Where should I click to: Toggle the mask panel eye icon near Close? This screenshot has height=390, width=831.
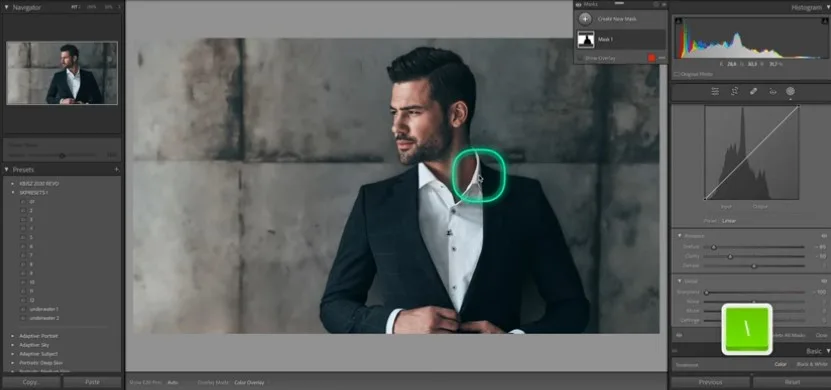click(x=679, y=335)
